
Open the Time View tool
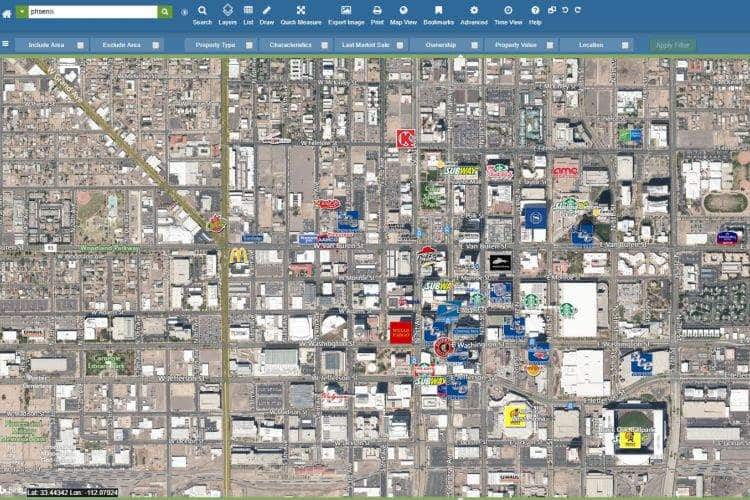point(508,15)
